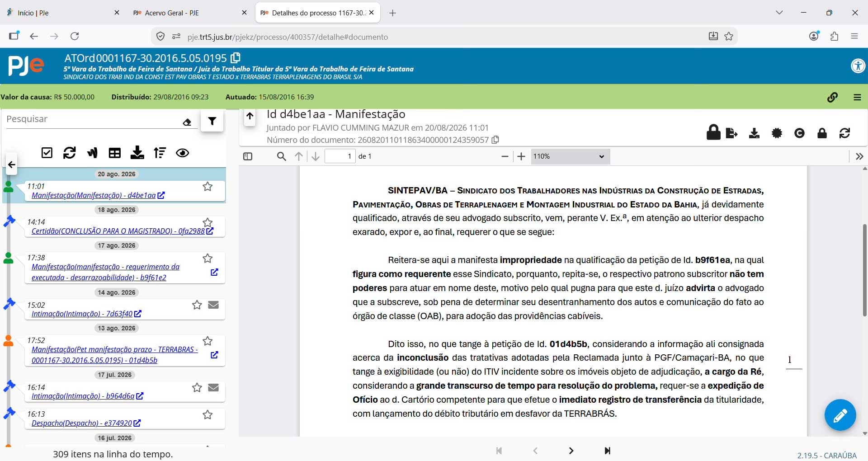The image size is (868, 461).
Task: Download the current Manifestação document
Action: (x=754, y=133)
